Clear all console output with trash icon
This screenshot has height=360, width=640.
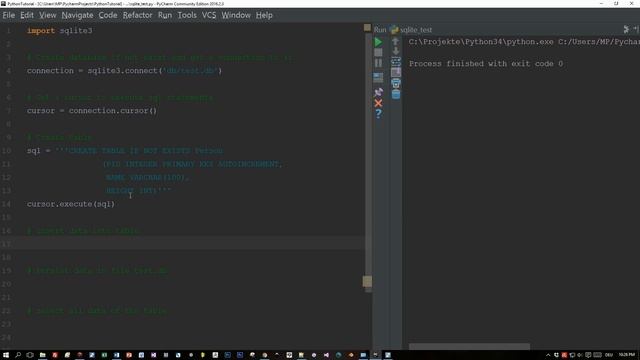click(396, 94)
